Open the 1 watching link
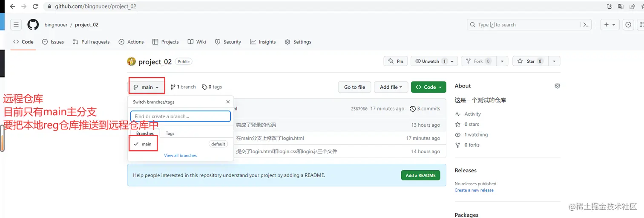Screen dimensions: 644x218 coord(471,134)
